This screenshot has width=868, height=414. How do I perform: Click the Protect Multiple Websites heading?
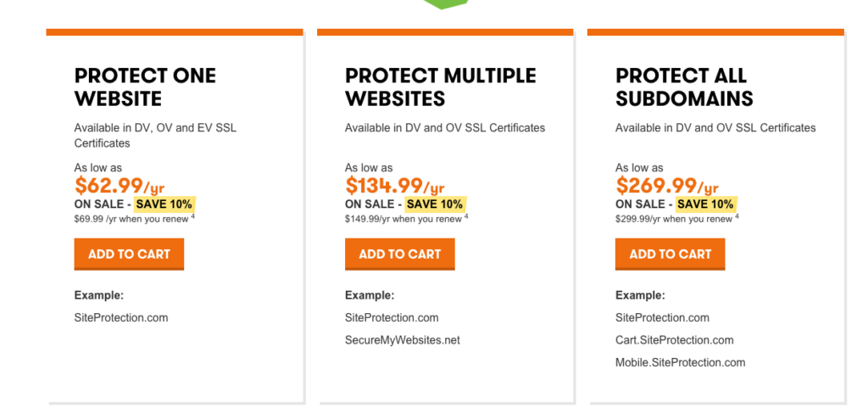[440, 87]
